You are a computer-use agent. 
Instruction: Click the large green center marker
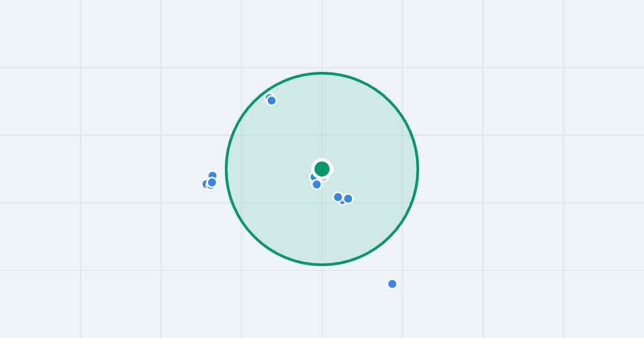pos(322,169)
